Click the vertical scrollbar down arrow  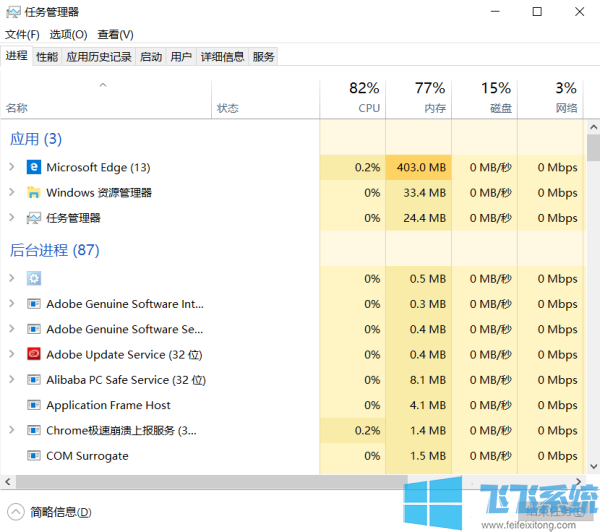(593, 466)
